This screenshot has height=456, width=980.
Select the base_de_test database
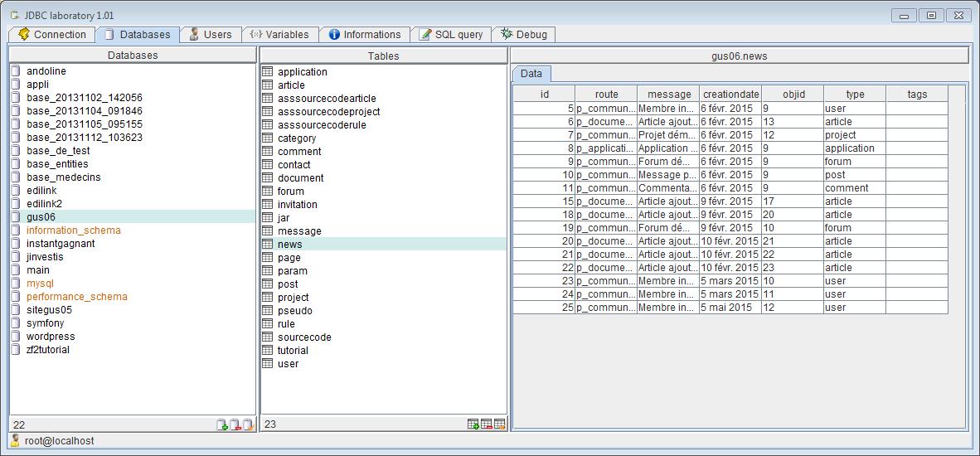pyautogui.click(x=133, y=151)
